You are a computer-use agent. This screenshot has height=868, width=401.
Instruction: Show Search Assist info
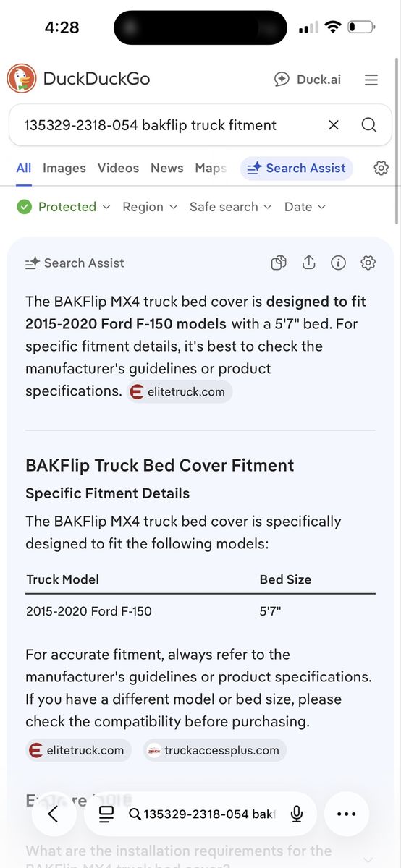coord(338,263)
